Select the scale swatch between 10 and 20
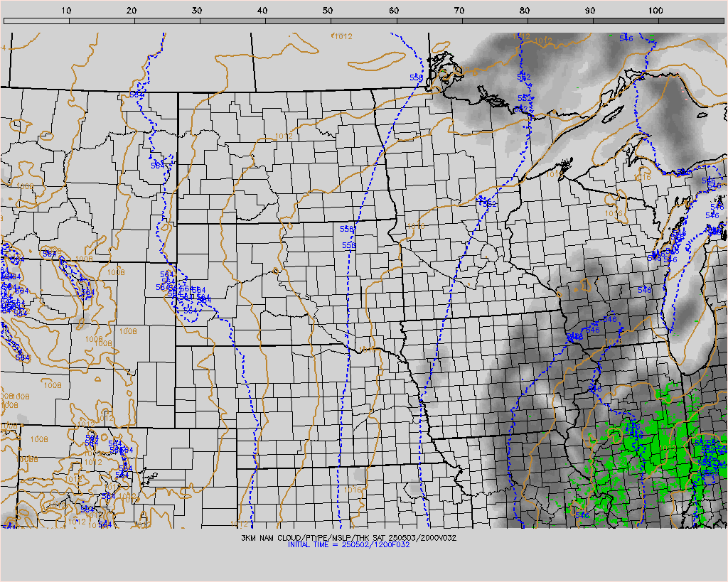The height and width of the screenshot is (582, 728). [x=102, y=21]
